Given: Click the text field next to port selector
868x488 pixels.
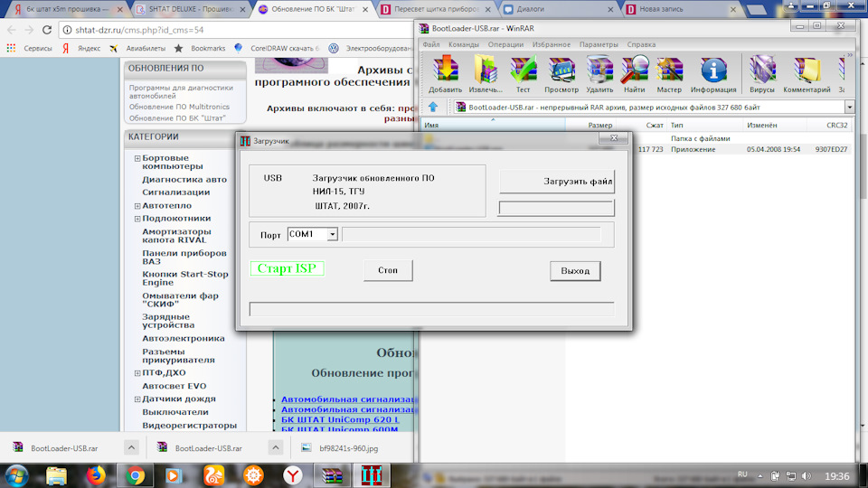Looking at the screenshot, I should 472,235.
